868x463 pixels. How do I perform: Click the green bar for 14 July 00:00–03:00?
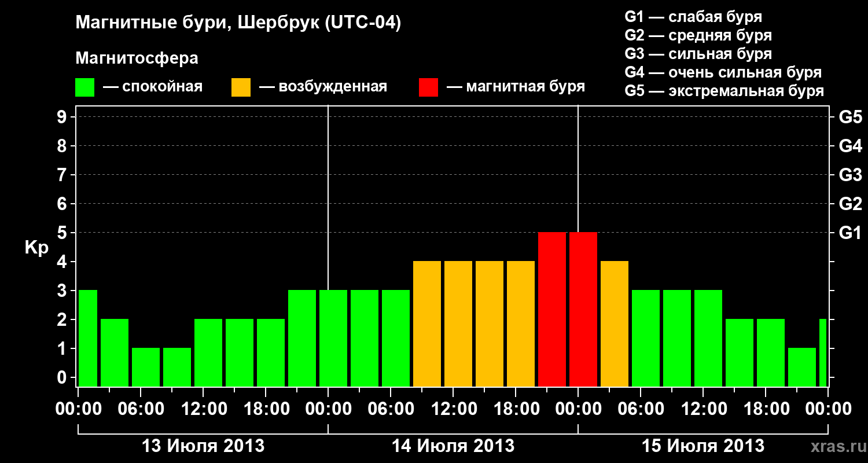(333, 338)
